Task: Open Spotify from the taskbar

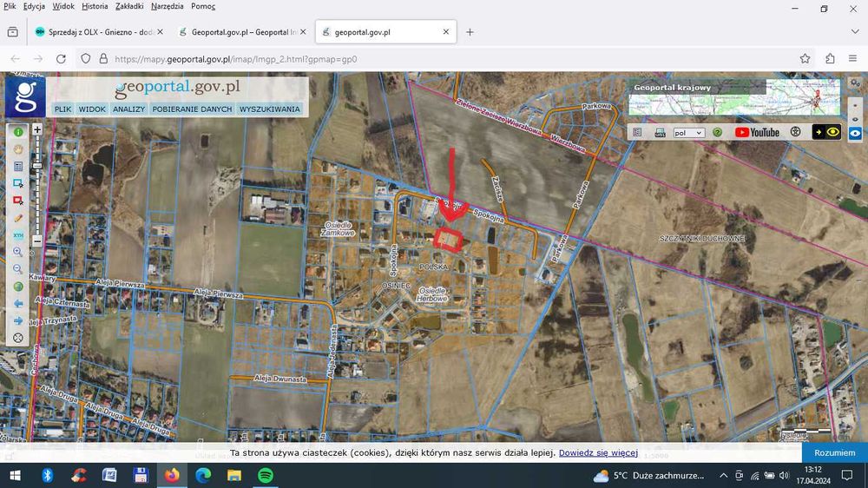Action: point(266,475)
